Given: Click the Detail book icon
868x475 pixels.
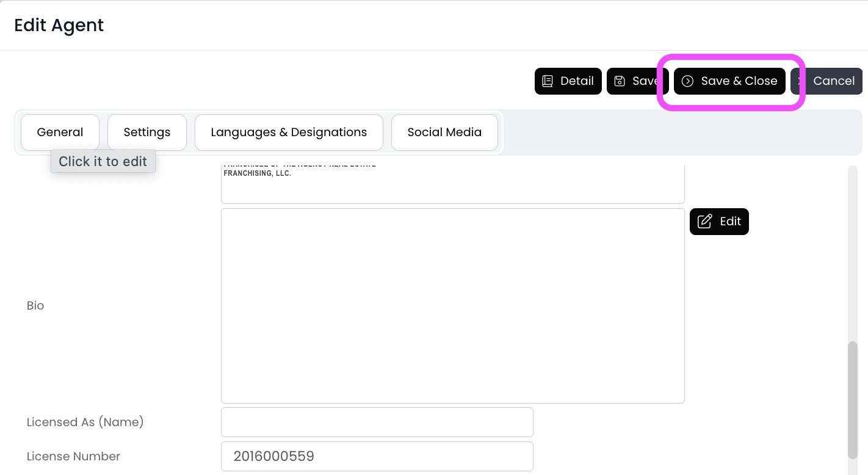Looking at the screenshot, I should pyautogui.click(x=548, y=81).
